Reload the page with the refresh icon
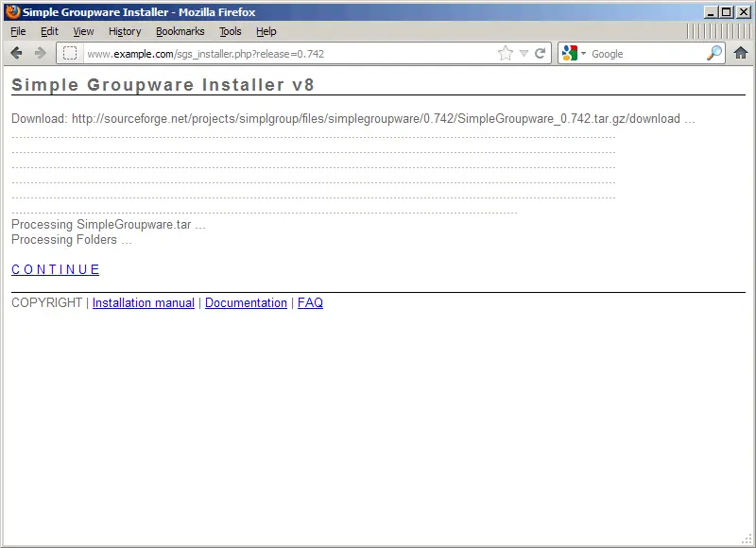 (540, 53)
